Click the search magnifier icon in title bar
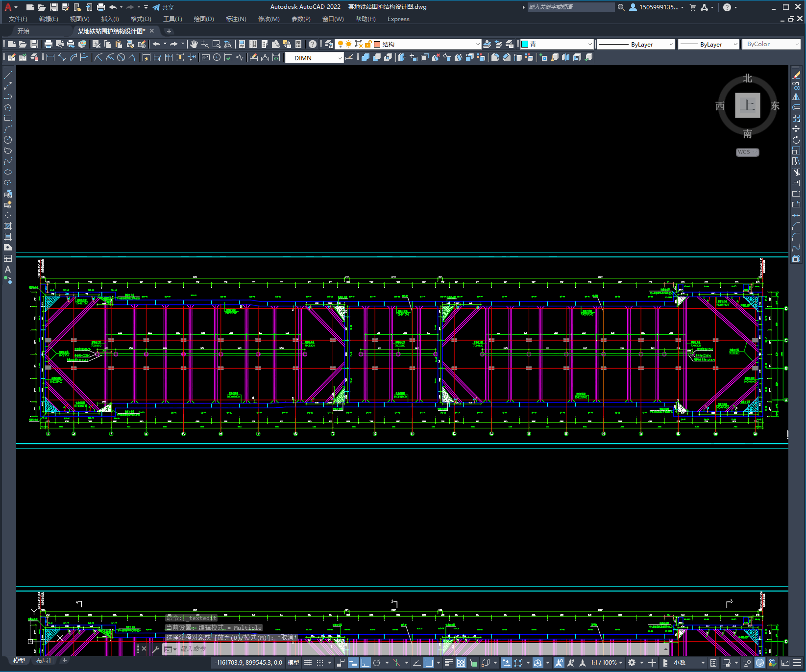 (x=621, y=7)
